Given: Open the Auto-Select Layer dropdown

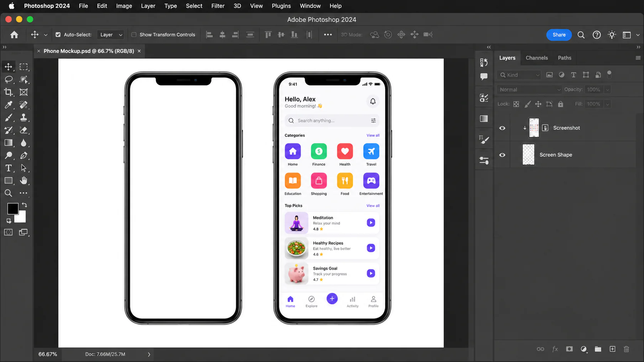Looking at the screenshot, I should 111,35.
